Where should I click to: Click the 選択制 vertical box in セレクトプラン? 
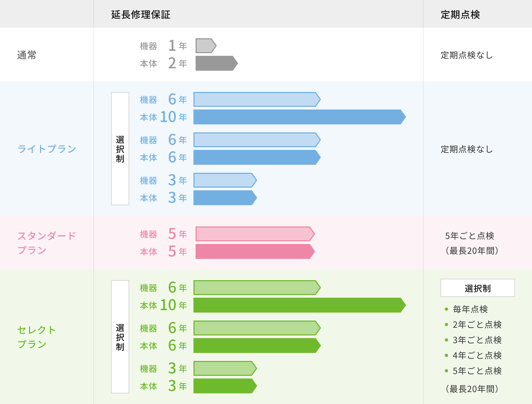pyautogui.click(x=120, y=337)
